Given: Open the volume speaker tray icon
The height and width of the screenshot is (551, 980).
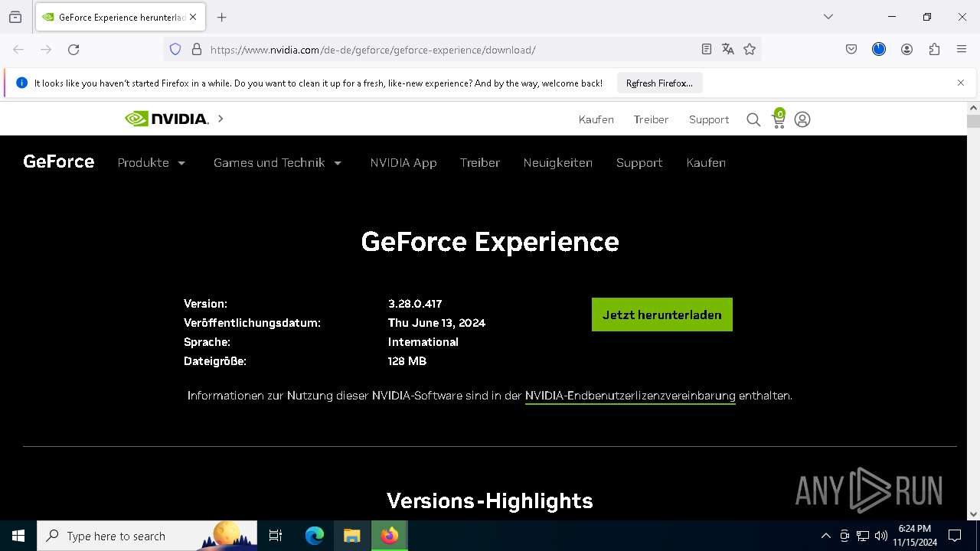Looking at the screenshot, I should click(881, 536).
